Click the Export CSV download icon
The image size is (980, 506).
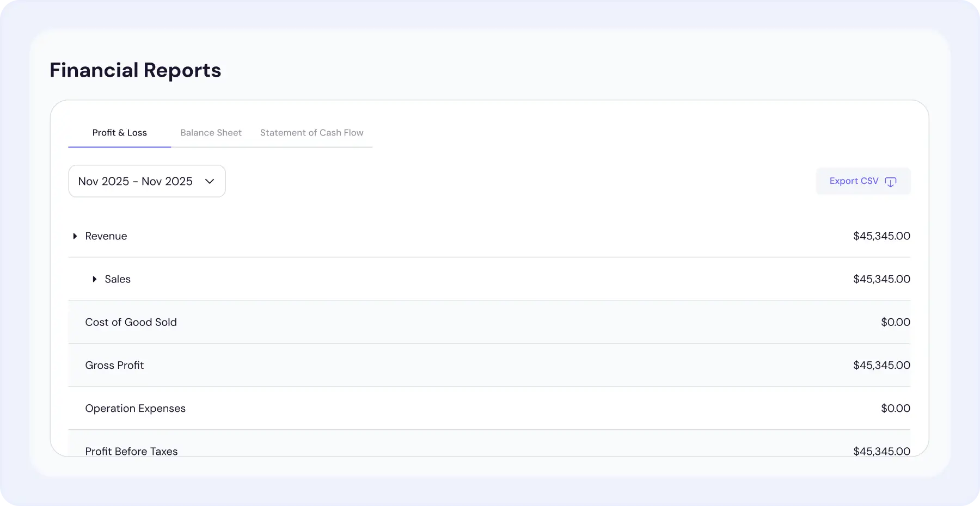click(x=891, y=181)
